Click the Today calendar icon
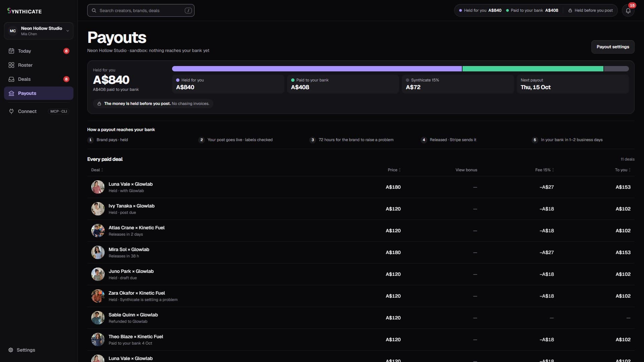The image size is (644, 362). click(11, 51)
